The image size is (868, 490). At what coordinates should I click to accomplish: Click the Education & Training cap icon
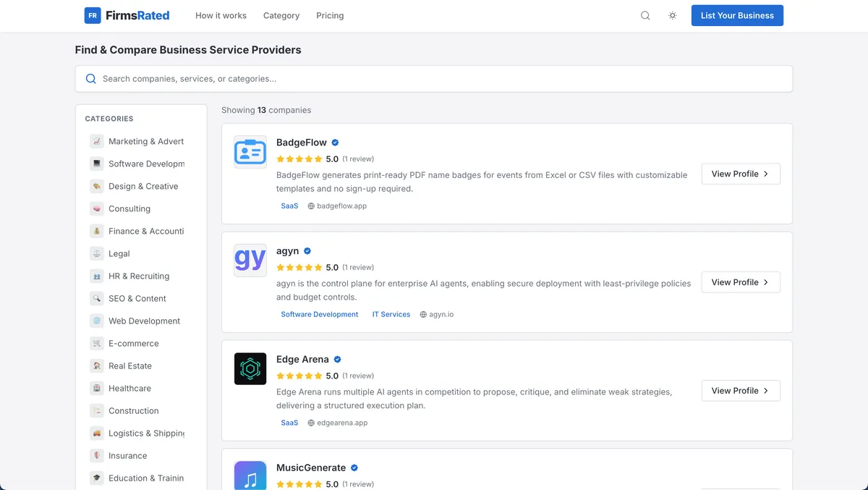point(97,478)
